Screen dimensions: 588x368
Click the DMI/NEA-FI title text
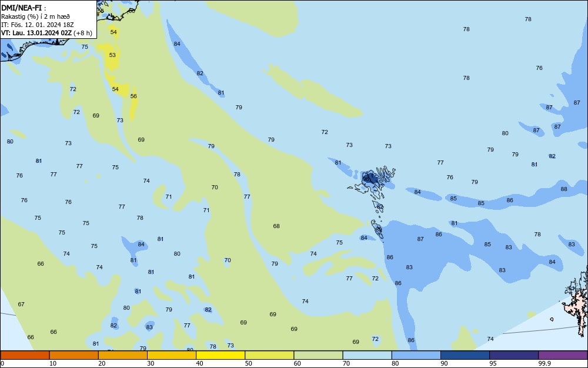(x=21, y=8)
